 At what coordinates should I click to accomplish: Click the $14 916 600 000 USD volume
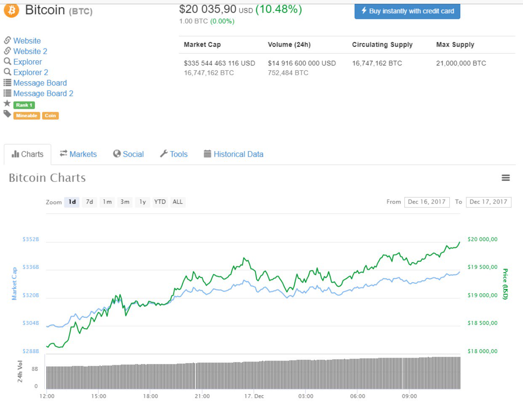click(302, 63)
